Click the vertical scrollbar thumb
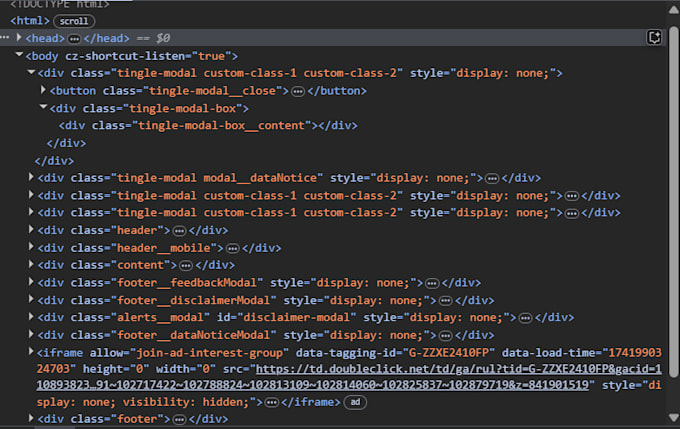680x429 pixels. [673, 202]
